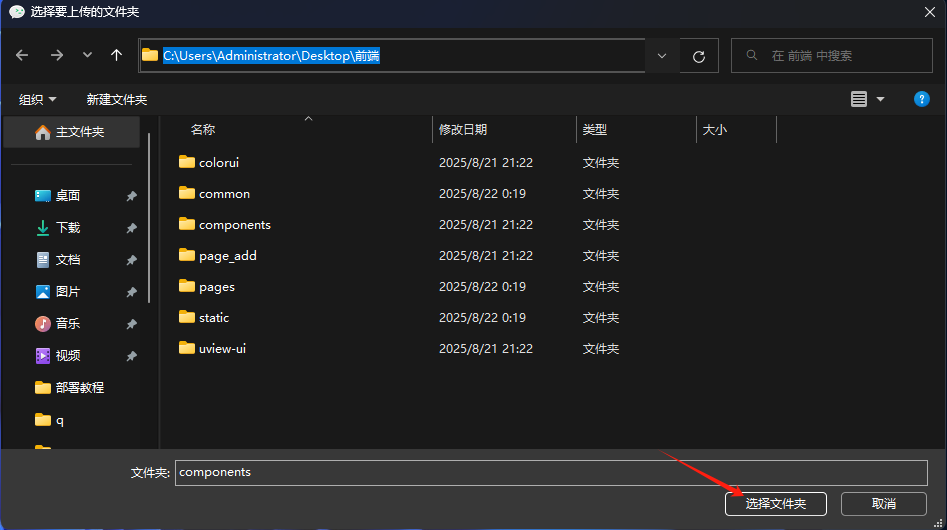Screen dimensions: 947x530
Task: Go up one folder level
Action: pyautogui.click(x=116, y=56)
